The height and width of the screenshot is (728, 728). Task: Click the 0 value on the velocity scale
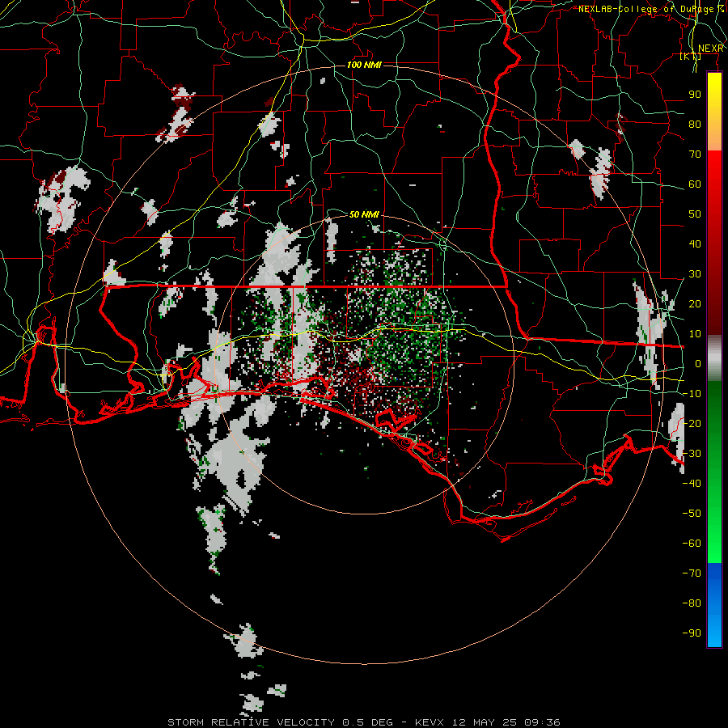coord(698,364)
